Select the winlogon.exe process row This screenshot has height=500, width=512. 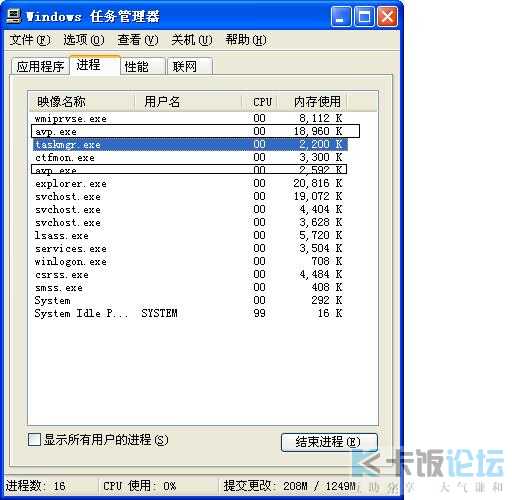tap(189, 261)
